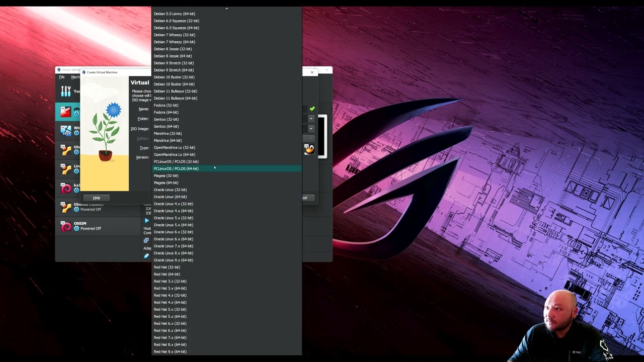Click the Linux penguin OS type icon
This screenshot has height=362, width=644.
tap(309, 149)
